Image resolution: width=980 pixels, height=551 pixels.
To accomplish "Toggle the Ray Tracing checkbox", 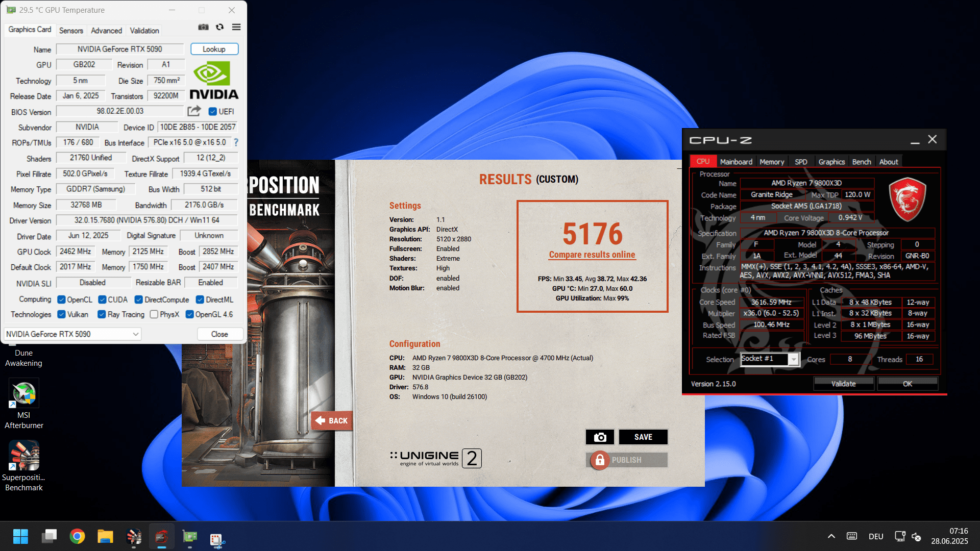I will pyautogui.click(x=102, y=315).
